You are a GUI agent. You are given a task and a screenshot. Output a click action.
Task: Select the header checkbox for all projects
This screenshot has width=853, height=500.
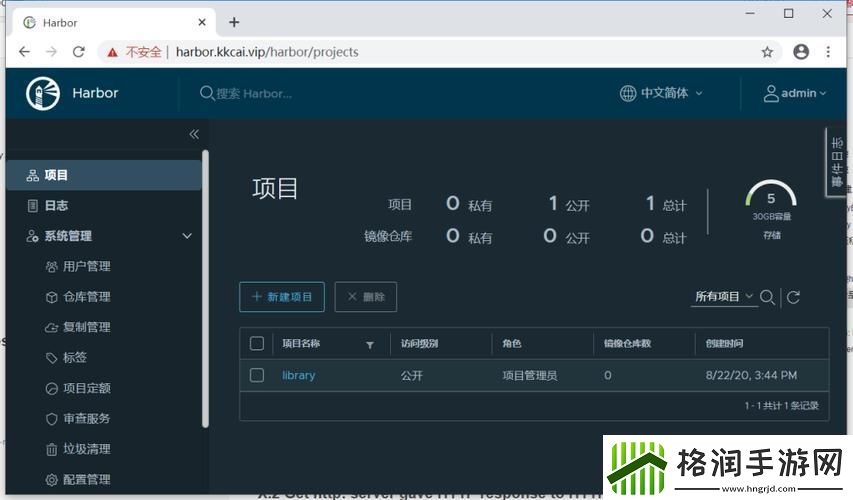tap(257, 343)
